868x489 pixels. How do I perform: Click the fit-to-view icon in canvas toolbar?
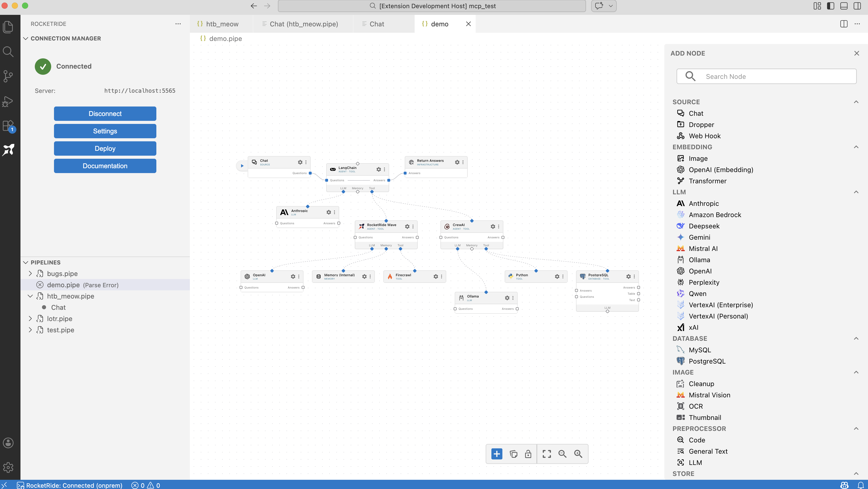tap(547, 454)
